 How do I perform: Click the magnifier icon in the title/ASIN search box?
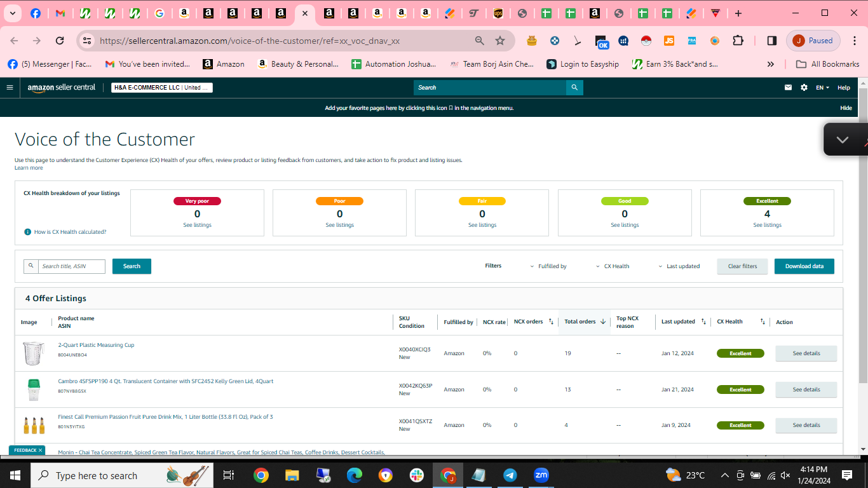[31, 266]
